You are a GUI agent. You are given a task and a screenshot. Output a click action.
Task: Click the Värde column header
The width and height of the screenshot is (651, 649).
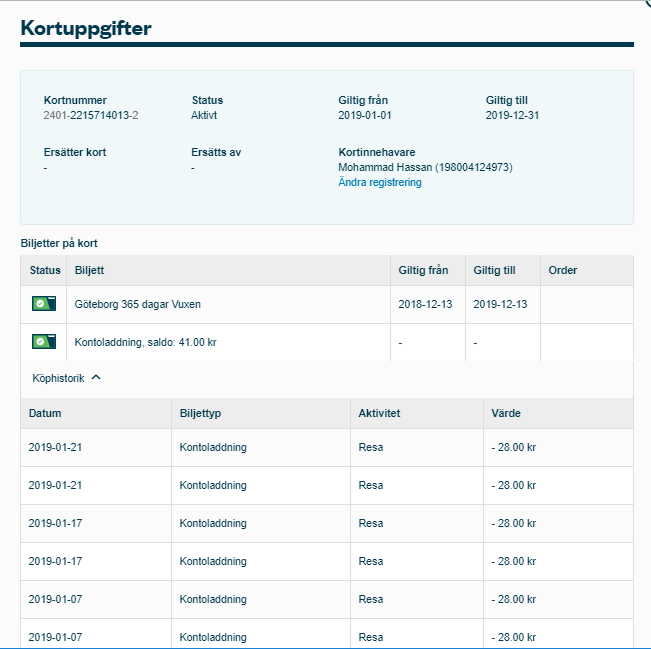(506, 413)
